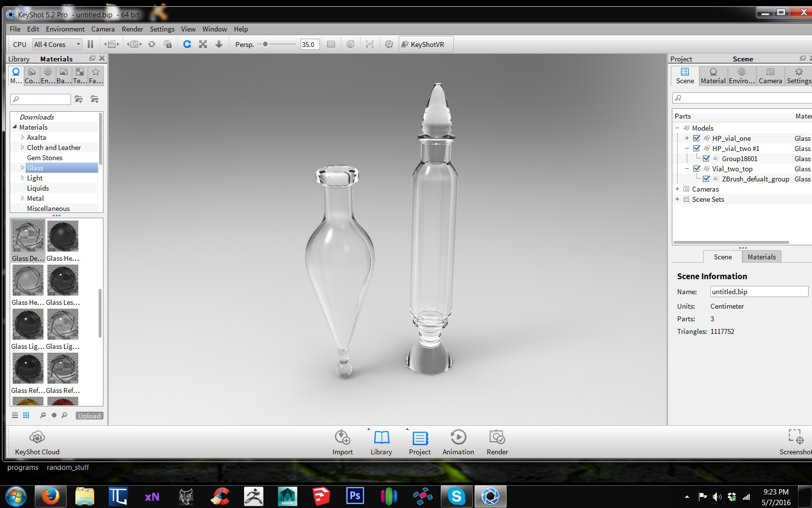Open the Animation timeline
The height and width of the screenshot is (508, 812).
(x=458, y=442)
